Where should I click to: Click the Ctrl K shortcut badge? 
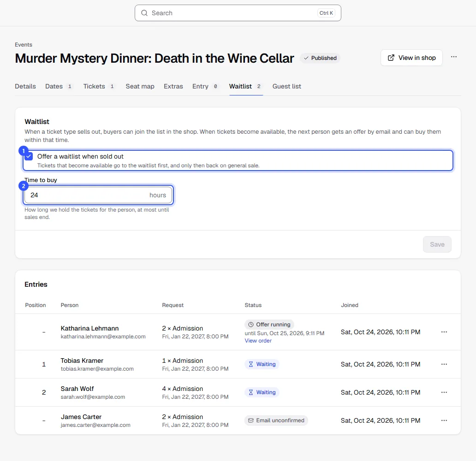click(x=326, y=13)
